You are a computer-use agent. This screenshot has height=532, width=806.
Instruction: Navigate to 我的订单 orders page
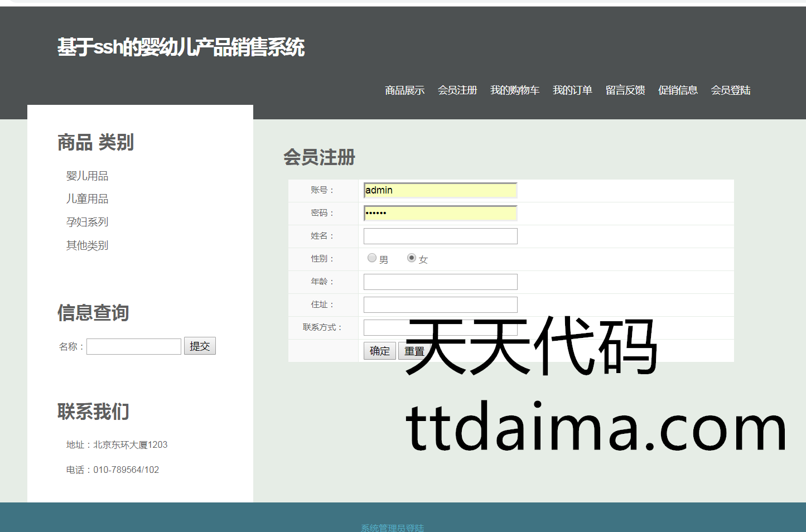tap(572, 90)
